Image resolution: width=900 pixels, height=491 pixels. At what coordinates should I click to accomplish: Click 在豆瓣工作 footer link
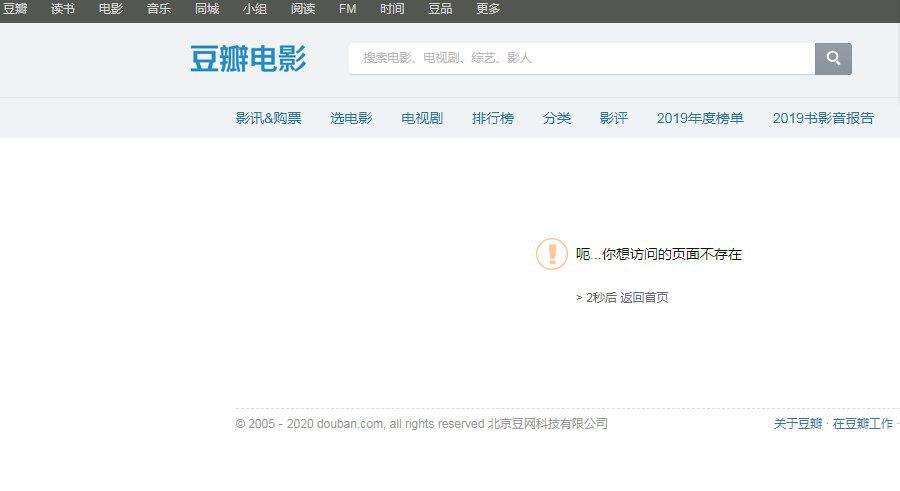(863, 424)
